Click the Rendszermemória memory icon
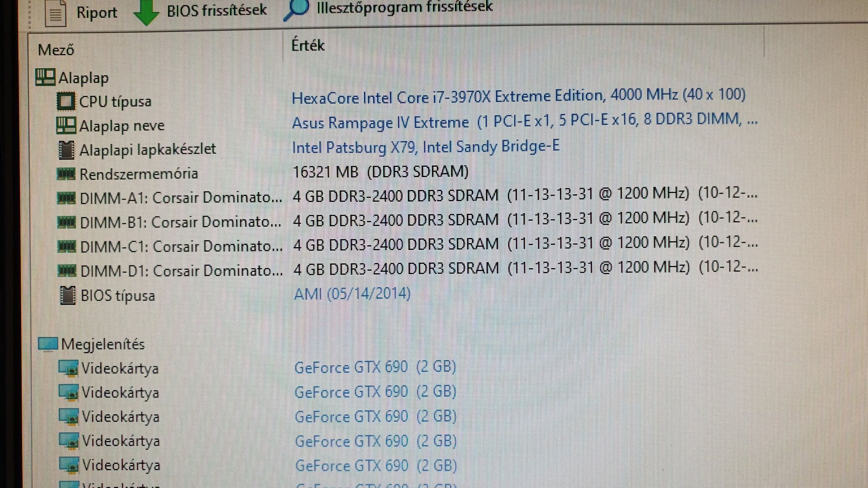The image size is (868, 488). [x=66, y=173]
